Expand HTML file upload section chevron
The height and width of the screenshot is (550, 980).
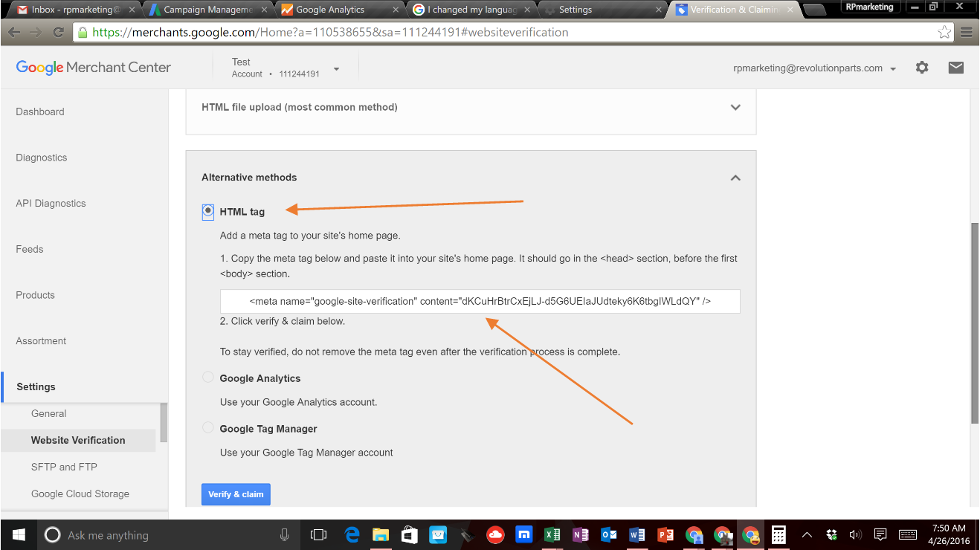coord(735,107)
